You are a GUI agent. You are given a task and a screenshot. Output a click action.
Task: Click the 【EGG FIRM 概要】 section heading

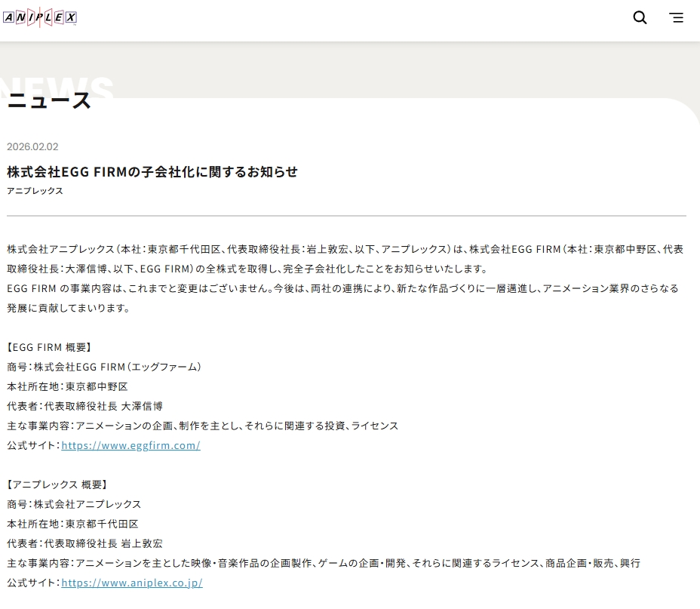[x=50, y=347]
